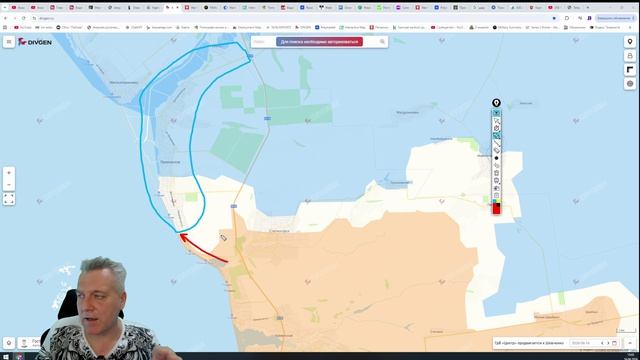Open the panel beside the compass button
This screenshot has height=360, width=640.
click(x=29, y=343)
